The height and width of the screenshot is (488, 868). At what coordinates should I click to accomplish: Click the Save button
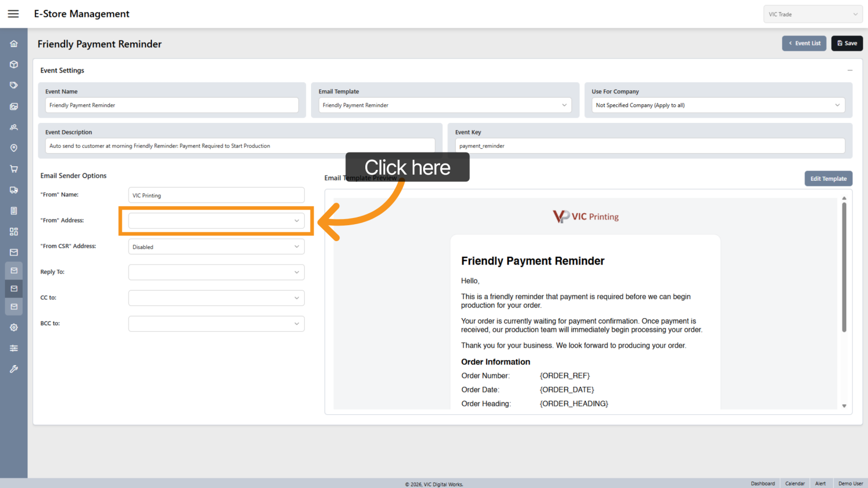(847, 43)
